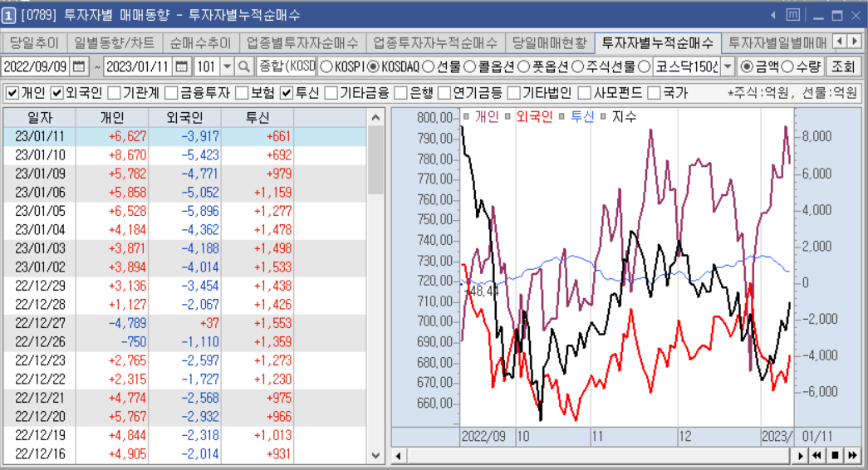Viewport: 868px width, 470px height.
Task: Click chart rewind double-arrow button
Action: pos(817,455)
